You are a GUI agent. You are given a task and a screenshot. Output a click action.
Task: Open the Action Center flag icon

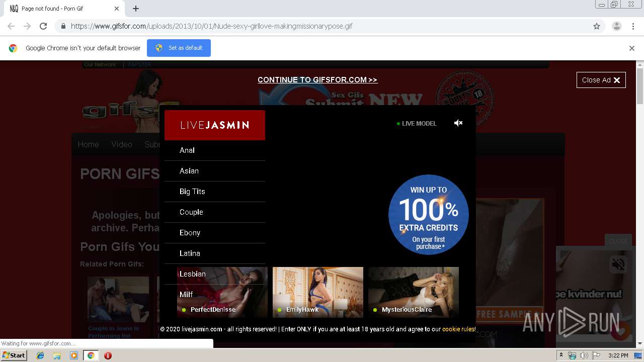click(596, 355)
